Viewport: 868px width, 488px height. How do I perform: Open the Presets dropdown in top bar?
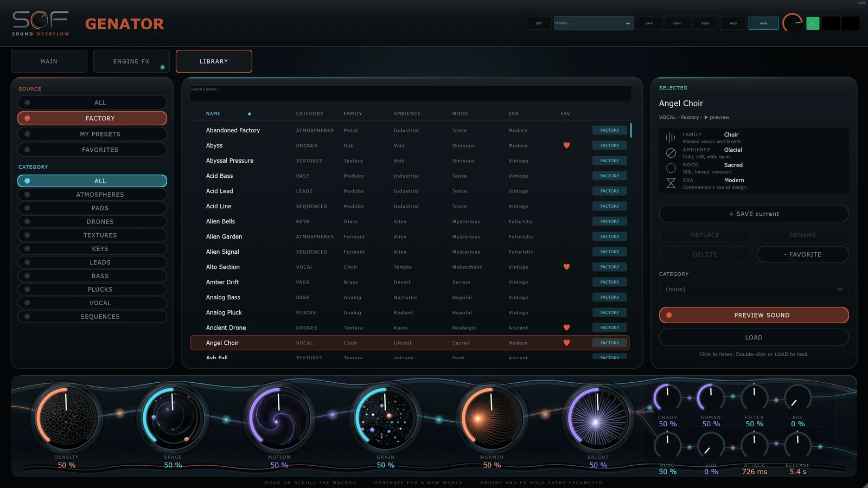593,23
